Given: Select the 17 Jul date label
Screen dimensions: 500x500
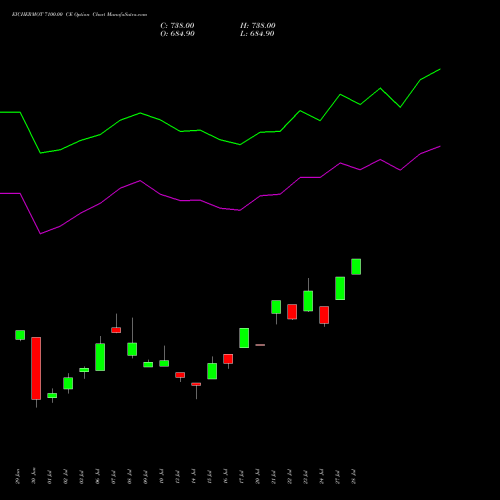Looking at the screenshot, I should click(242, 477).
